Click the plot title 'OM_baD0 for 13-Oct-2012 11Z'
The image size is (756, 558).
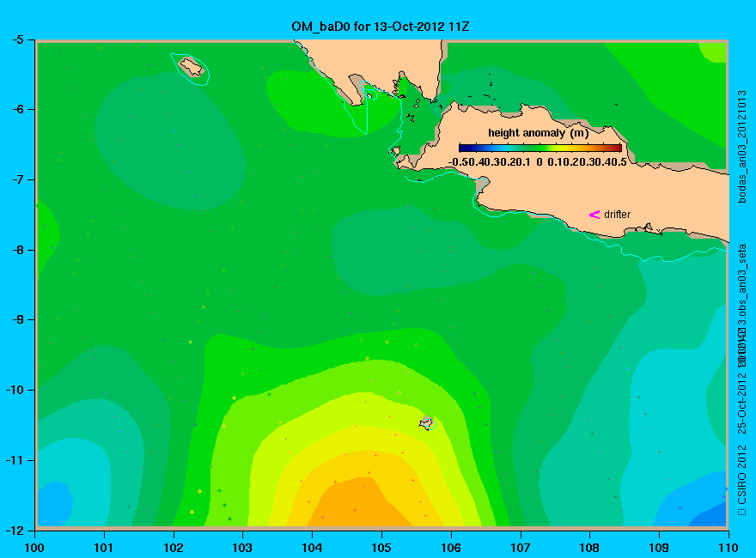[381, 27]
